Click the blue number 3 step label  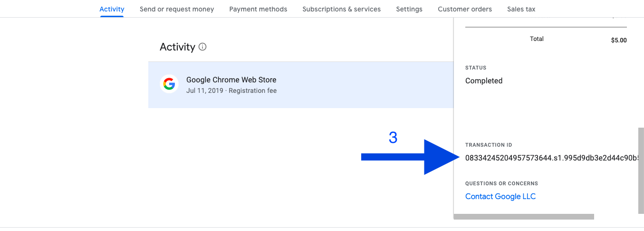[x=393, y=138]
